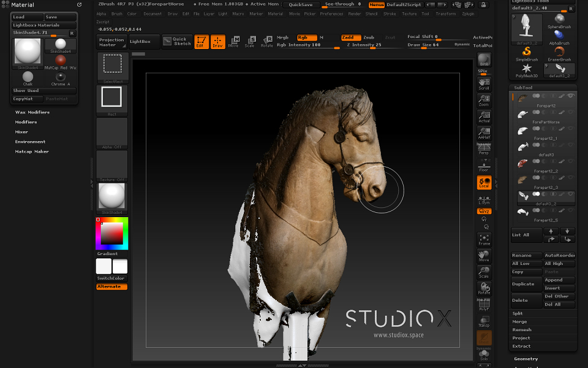Open the Quick Sketch tool
Viewport: 588px width, 368px height.
coord(178,42)
